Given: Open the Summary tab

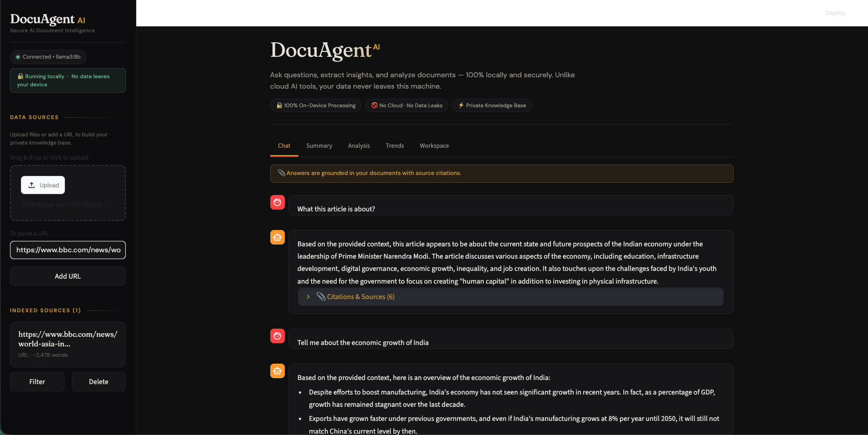Looking at the screenshot, I should pos(319,145).
